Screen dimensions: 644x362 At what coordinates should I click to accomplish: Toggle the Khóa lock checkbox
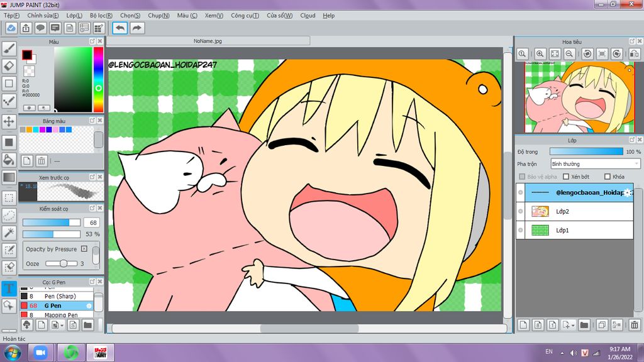608,177
